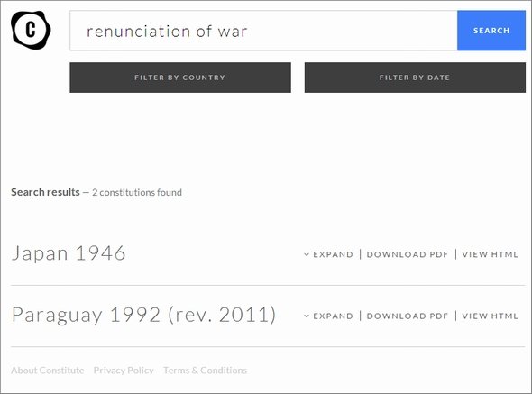Click the chevron icon beside Japan's Expand
The width and height of the screenshot is (532, 394).
307,254
